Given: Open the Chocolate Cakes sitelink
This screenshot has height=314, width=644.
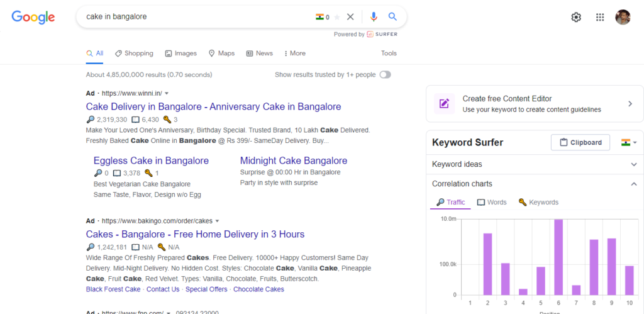Looking at the screenshot, I should [258, 289].
